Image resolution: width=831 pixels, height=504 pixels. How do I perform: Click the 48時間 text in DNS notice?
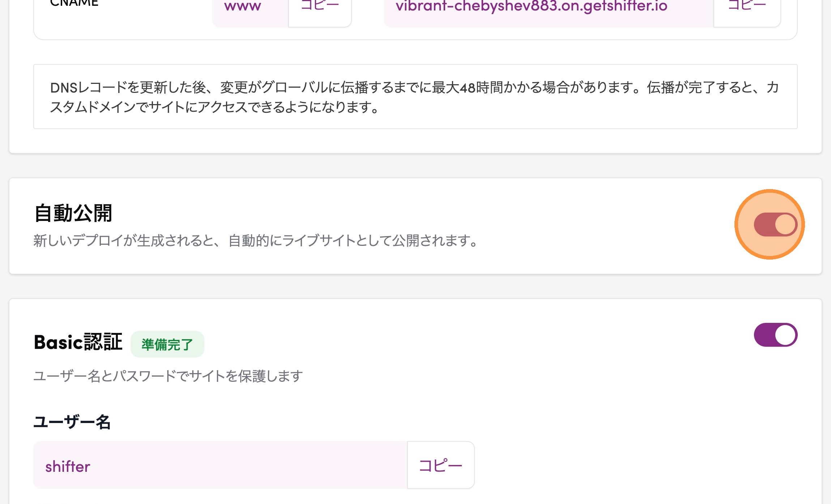click(x=480, y=87)
